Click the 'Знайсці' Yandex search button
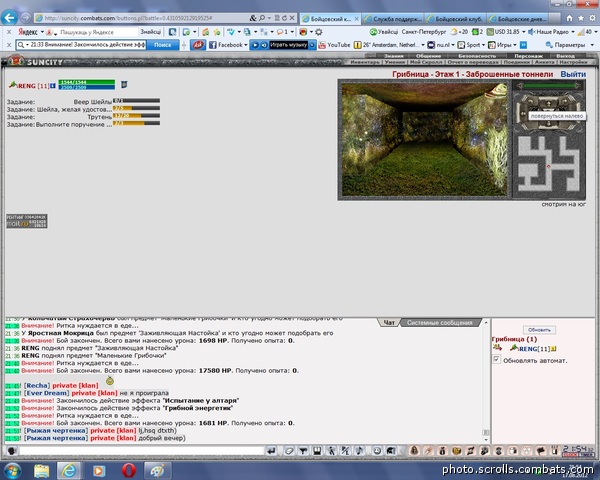The height and width of the screenshot is (480, 600). tap(150, 32)
